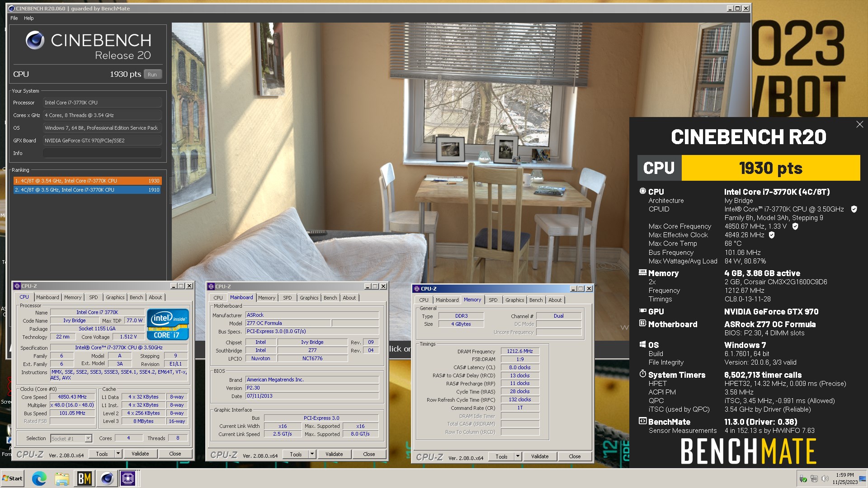Switch to Memory tab in left CPU-Z window
868x488 pixels.
click(x=73, y=297)
